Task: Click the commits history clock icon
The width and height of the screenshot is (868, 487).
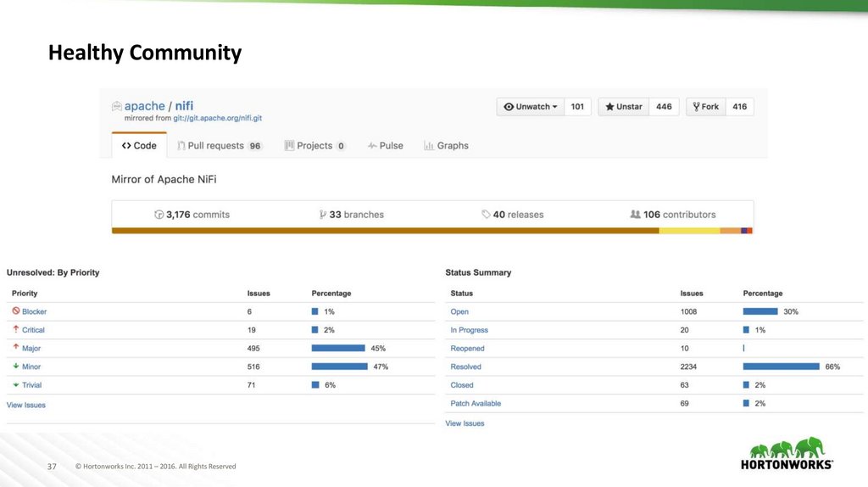Action: click(159, 215)
